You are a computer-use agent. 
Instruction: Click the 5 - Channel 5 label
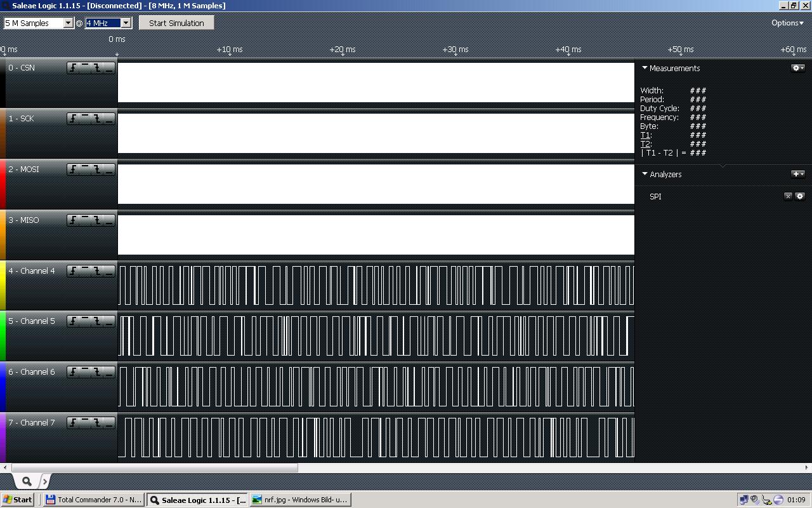tap(32, 321)
